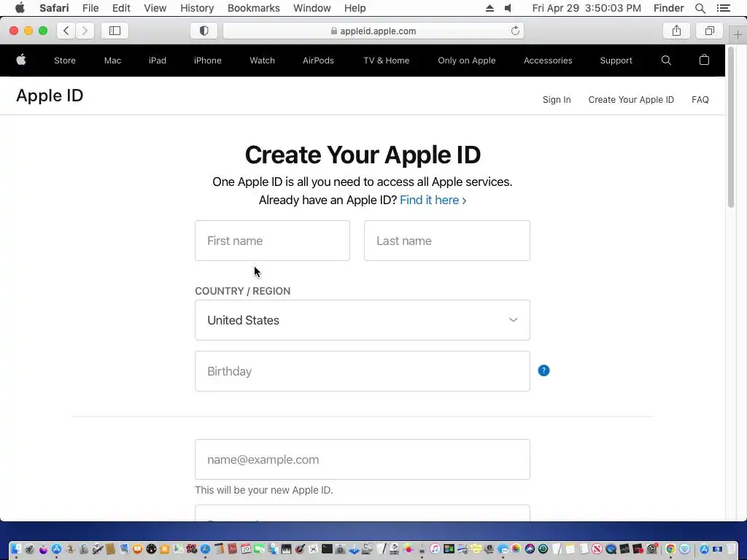Viewport: 747px width, 560px height.
Task: Open the Trash in the Dock
Action: pos(731,549)
